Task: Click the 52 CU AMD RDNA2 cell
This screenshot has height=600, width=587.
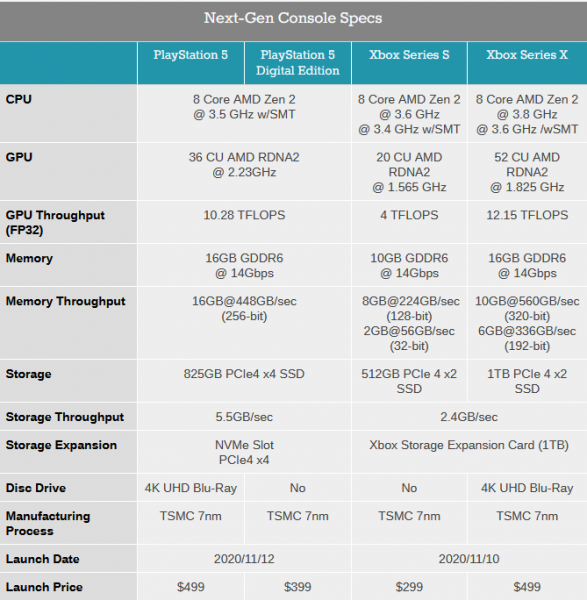Action: [527, 172]
